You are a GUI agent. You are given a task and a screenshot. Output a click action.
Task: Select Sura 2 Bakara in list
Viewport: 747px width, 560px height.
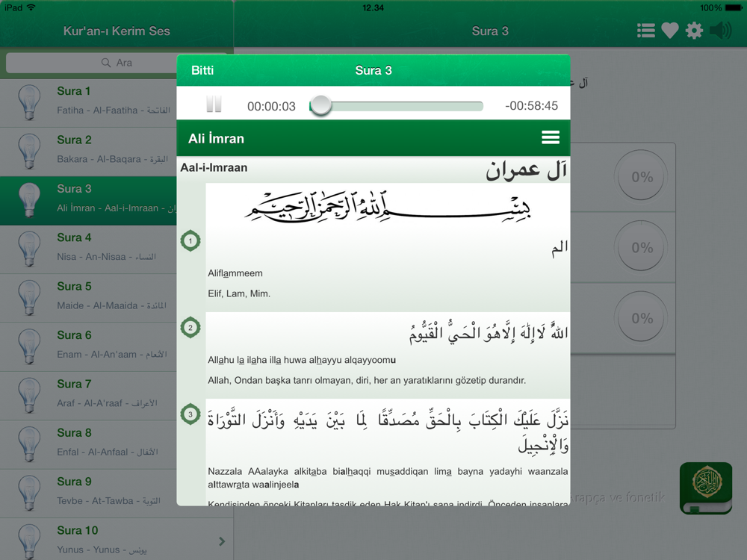click(x=89, y=152)
